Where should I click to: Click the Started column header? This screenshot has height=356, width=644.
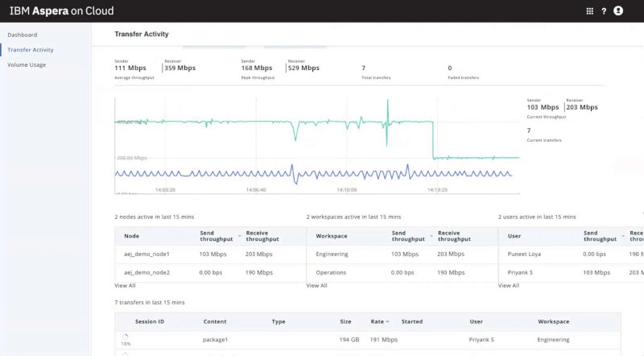(412, 321)
